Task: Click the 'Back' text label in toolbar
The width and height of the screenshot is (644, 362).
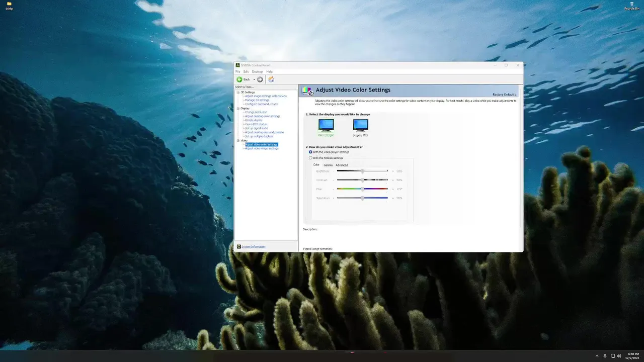Action: click(247, 79)
